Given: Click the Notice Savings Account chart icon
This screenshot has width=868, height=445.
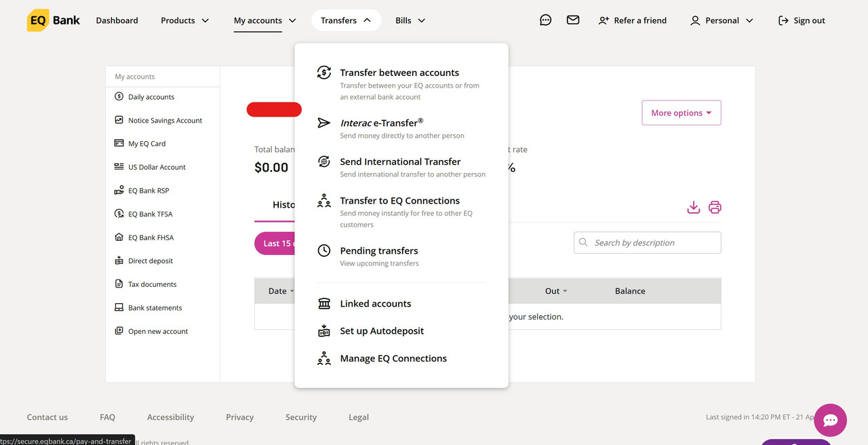Looking at the screenshot, I should point(119,120).
